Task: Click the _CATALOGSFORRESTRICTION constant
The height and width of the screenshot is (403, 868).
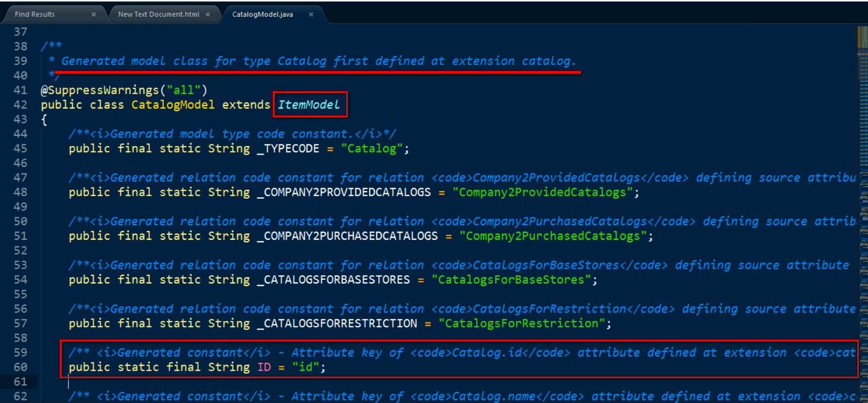Action: tap(337, 323)
